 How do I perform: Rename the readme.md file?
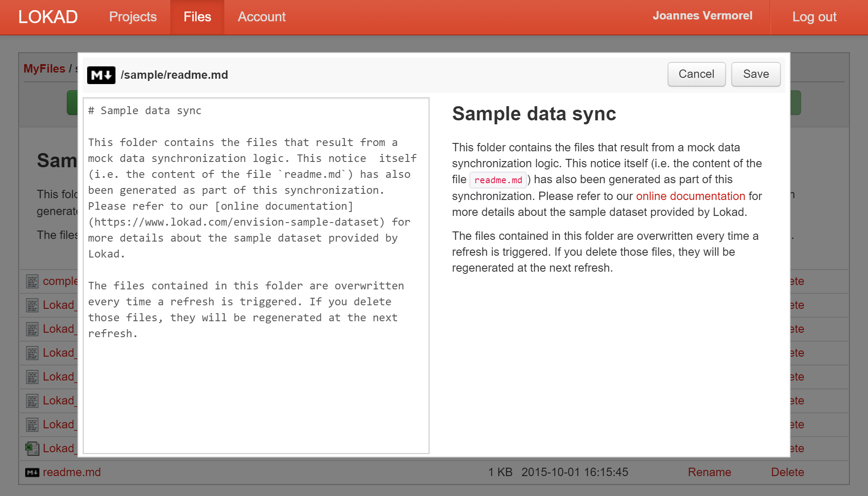click(x=709, y=472)
